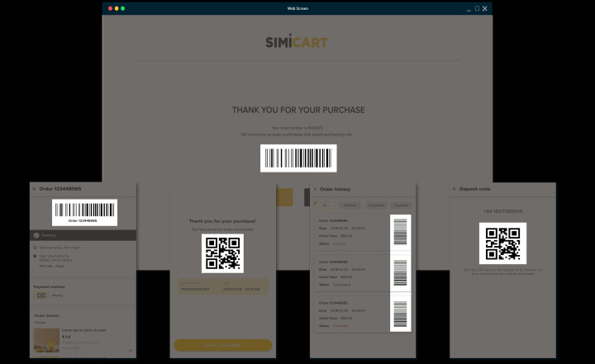Image resolution: width=595 pixels, height=364 pixels.
Task: Click the X at the title bar's right end
Action: pyautogui.click(x=484, y=8)
